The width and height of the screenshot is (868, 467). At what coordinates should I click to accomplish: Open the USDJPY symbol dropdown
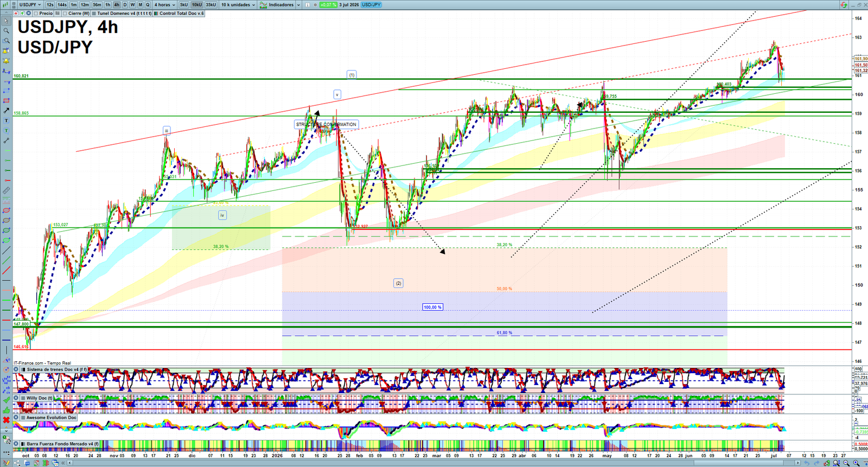(30, 5)
